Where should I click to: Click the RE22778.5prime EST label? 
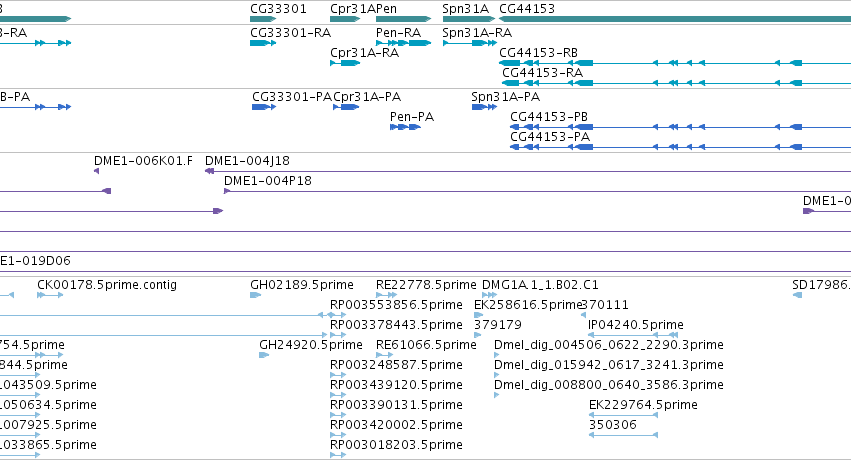pyautogui.click(x=426, y=285)
